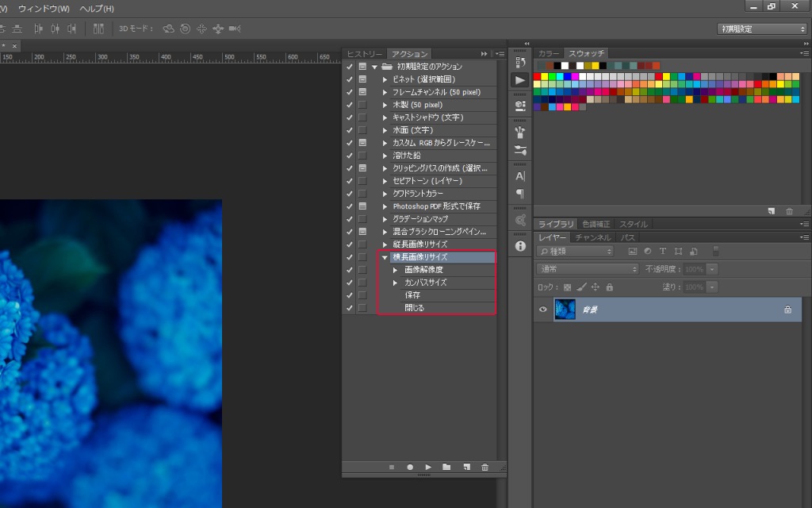Create a new action with the page icon

466,467
